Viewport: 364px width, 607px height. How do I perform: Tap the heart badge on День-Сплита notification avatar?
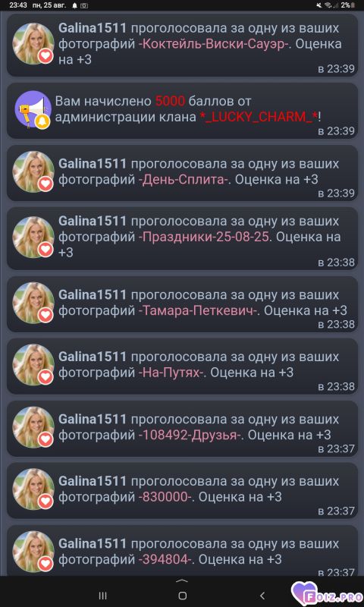click(x=45, y=184)
